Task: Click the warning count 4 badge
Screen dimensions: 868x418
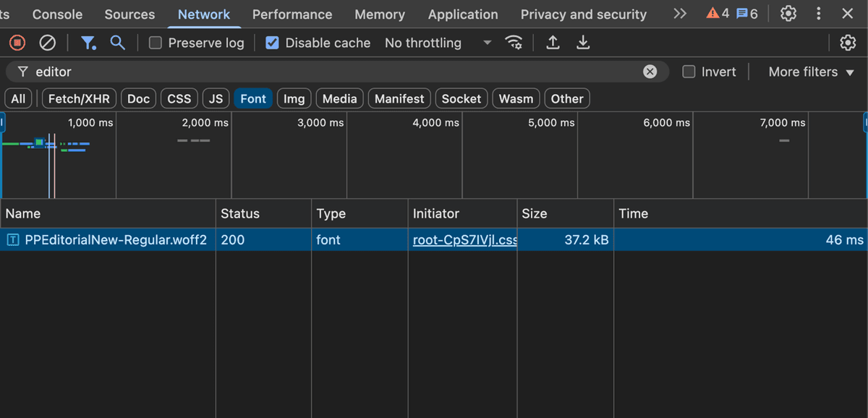Action: 718,14
